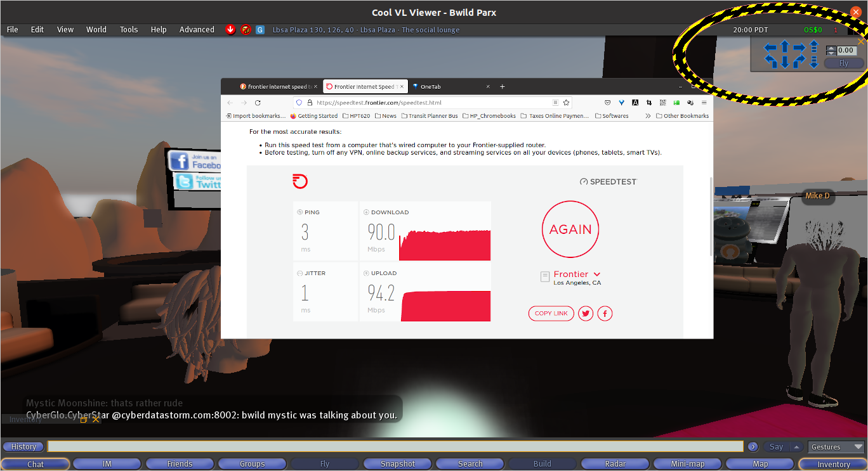Viewport: 868px width, 471px height.
Task: Click the move backward arrow in movement controls
Action: pos(785,62)
